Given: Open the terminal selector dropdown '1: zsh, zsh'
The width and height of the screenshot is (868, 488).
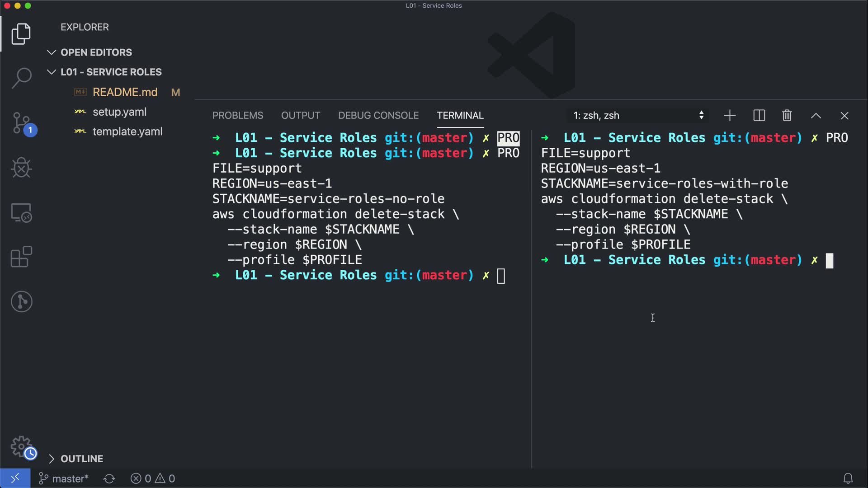Looking at the screenshot, I should click(x=637, y=116).
